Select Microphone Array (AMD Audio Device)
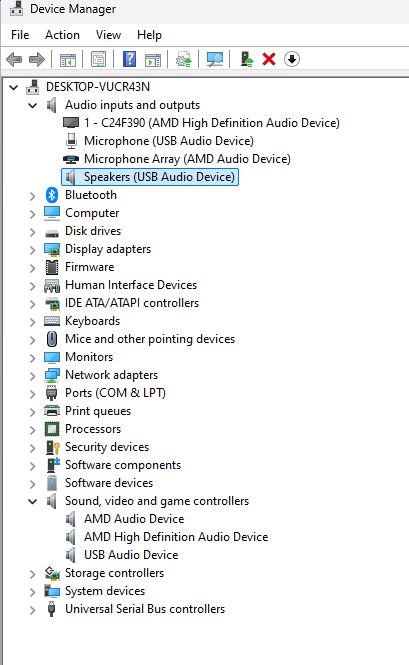The image size is (409, 665). (187, 159)
